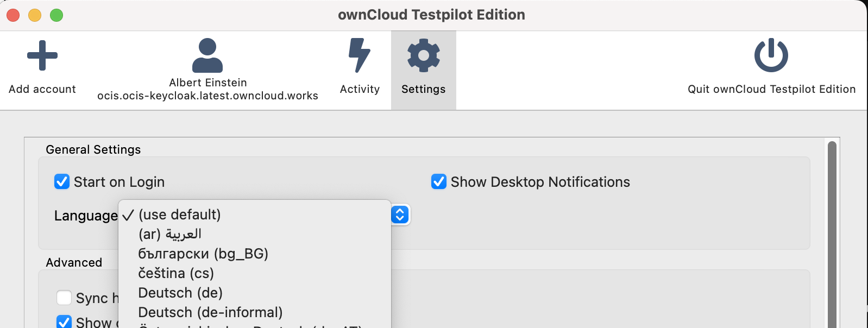
Task: Select the Settings gear icon
Action: coord(423,54)
